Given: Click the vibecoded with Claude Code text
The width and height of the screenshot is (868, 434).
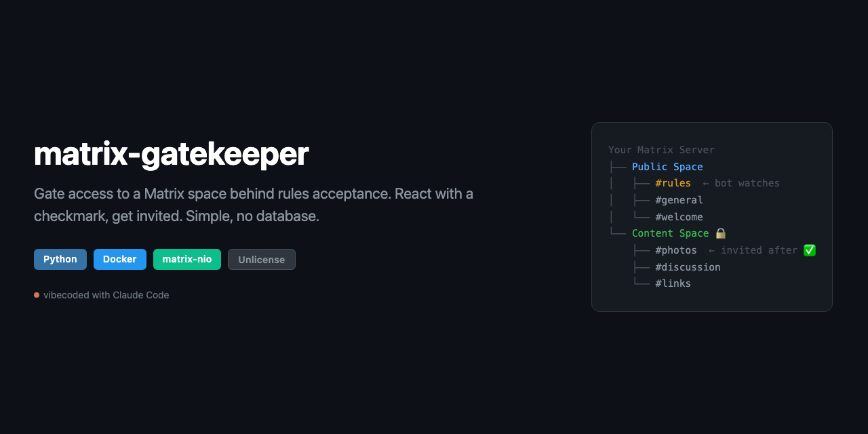Looking at the screenshot, I should click(106, 295).
